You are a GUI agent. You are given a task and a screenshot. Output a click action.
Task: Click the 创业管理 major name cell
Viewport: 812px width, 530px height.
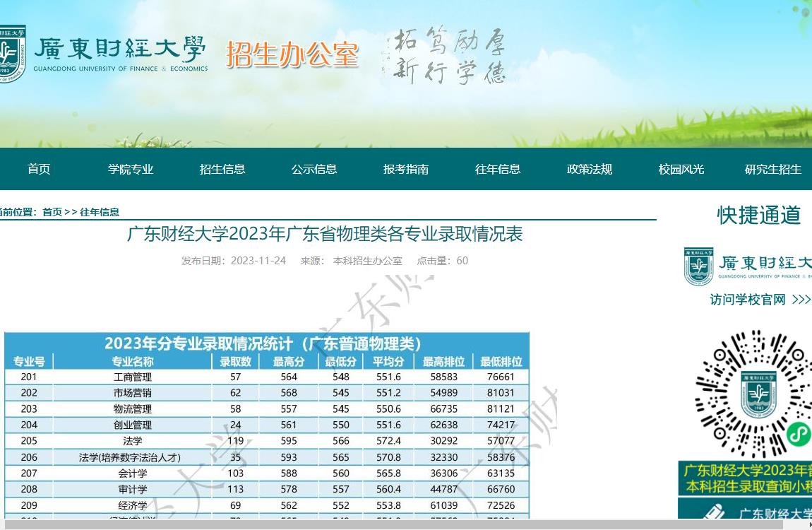(x=133, y=425)
